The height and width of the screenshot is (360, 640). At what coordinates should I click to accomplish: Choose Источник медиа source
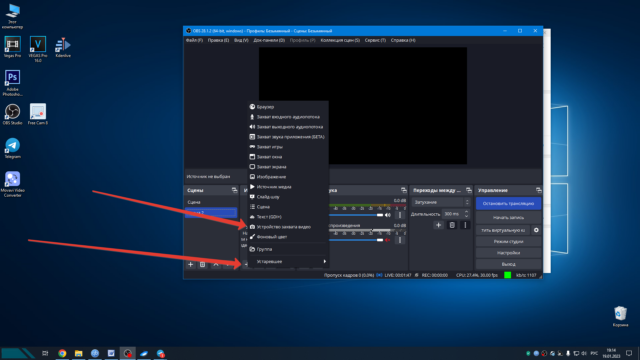tap(288, 187)
